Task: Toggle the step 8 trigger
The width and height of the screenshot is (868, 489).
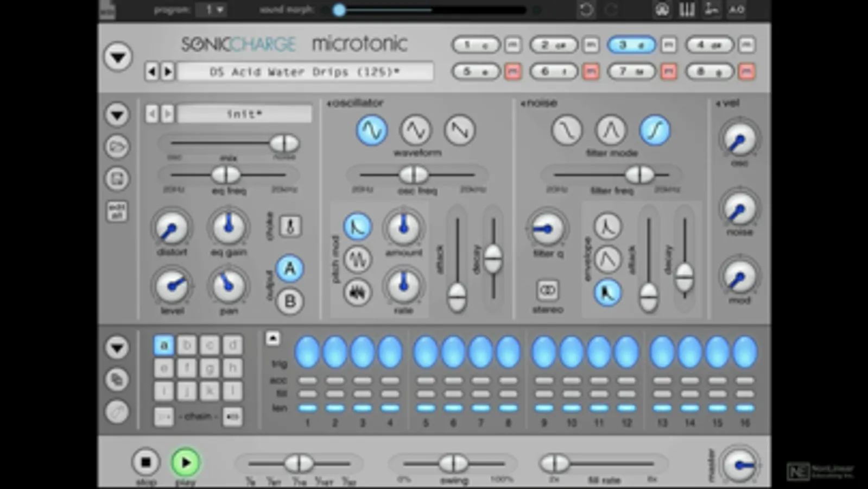Action: coord(508,351)
